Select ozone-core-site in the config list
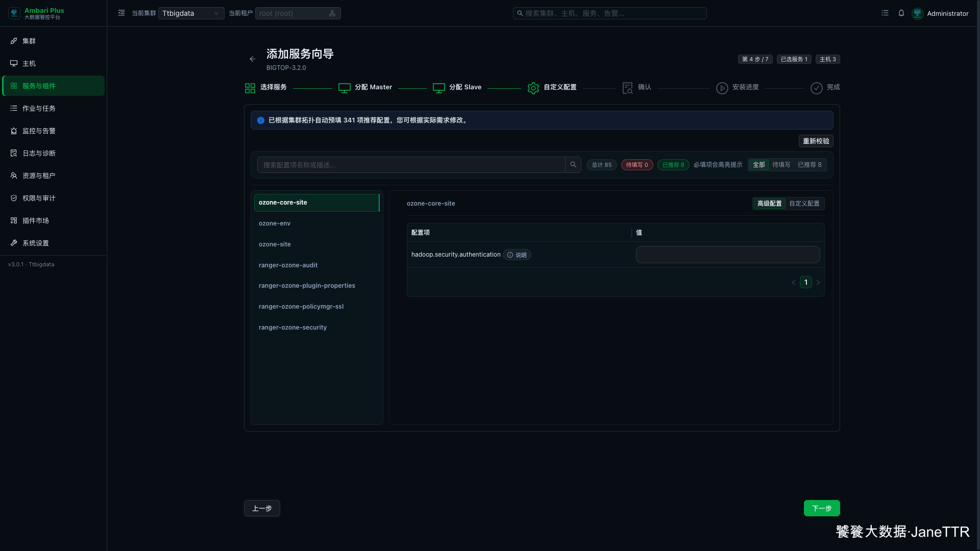This screenshot has height=551, width=980. pos(317,203)
